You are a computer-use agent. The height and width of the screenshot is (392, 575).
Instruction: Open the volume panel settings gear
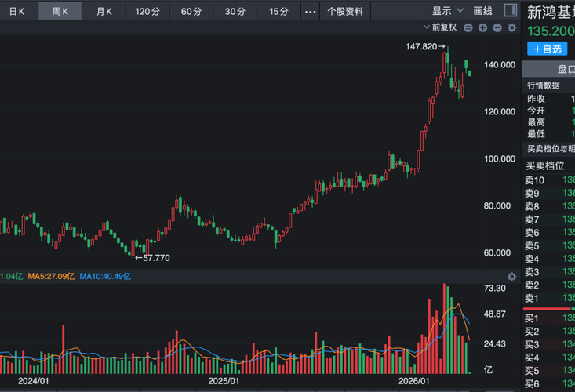coord(512,277)
